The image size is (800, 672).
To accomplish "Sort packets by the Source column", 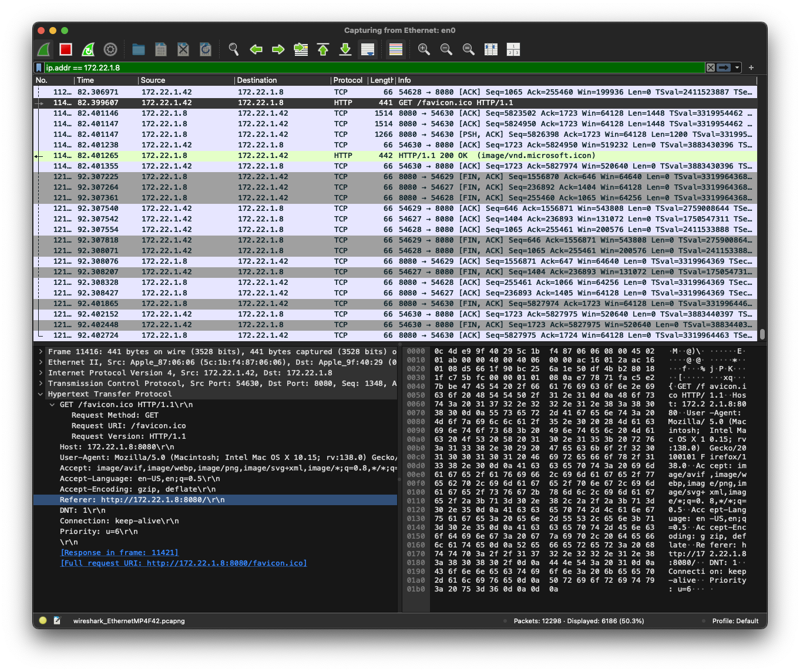I will point(153,80).
